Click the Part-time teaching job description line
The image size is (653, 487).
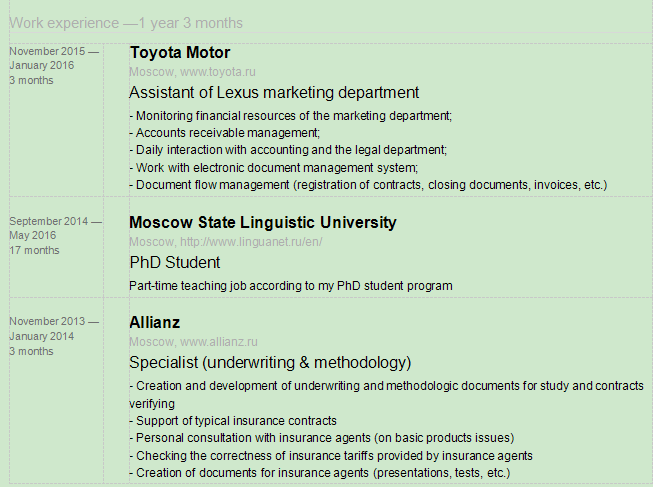coord(291,286)
